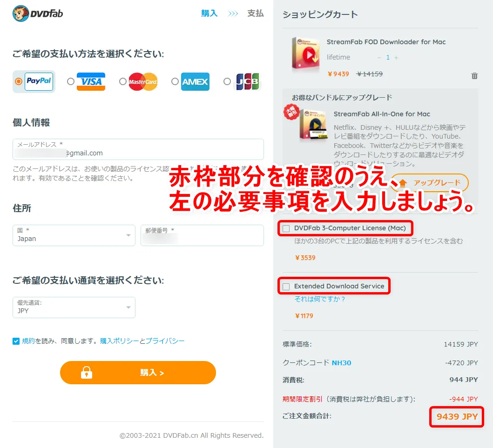Open the 購入ポリシー link
This screenshot has height=448, width=493.
point(120,341)
